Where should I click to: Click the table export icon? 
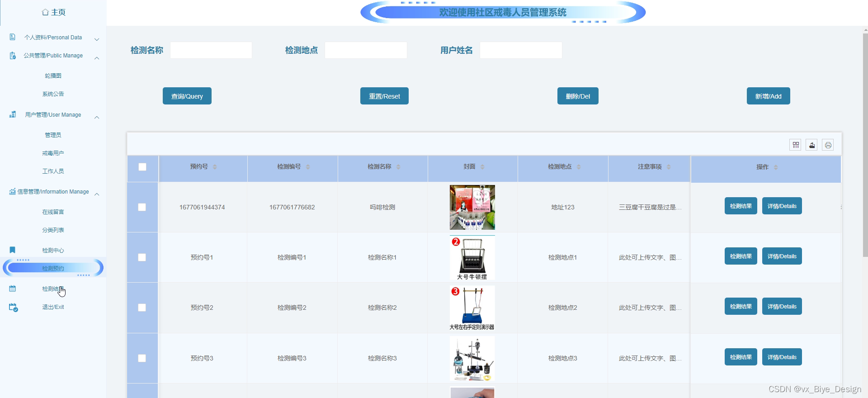(812, 145)
